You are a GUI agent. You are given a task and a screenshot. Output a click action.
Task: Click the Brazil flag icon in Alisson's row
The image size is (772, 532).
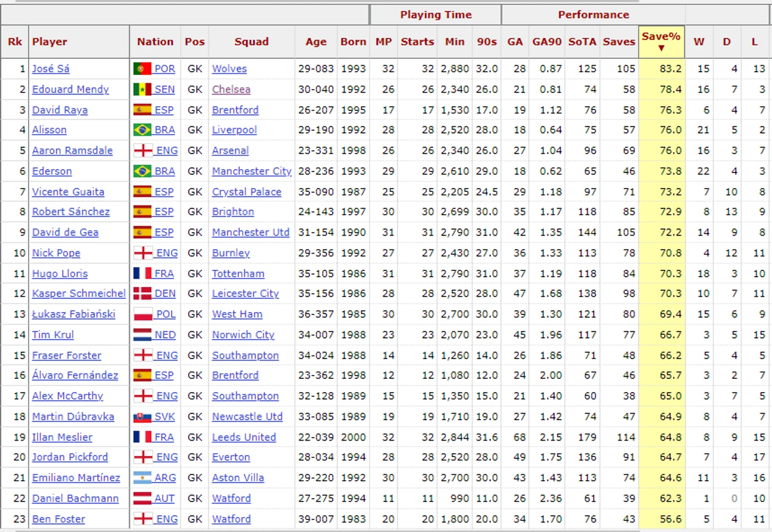142,130
